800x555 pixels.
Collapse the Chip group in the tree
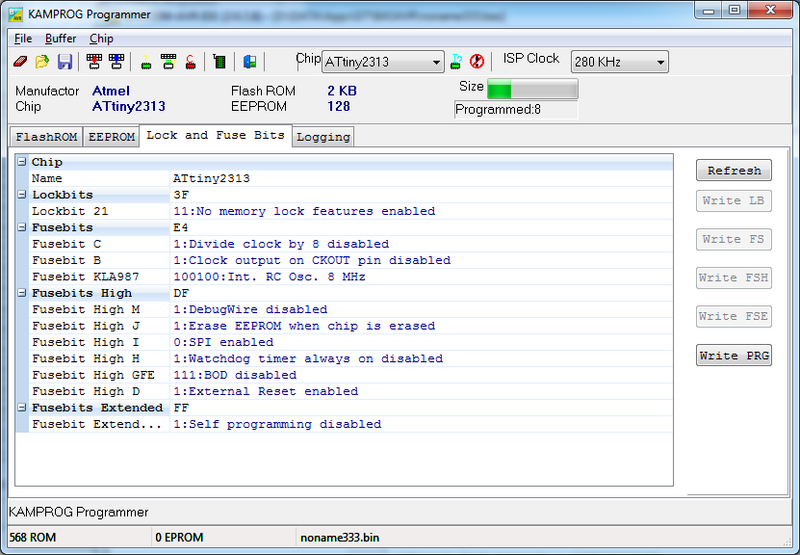(x=22, y=162)
